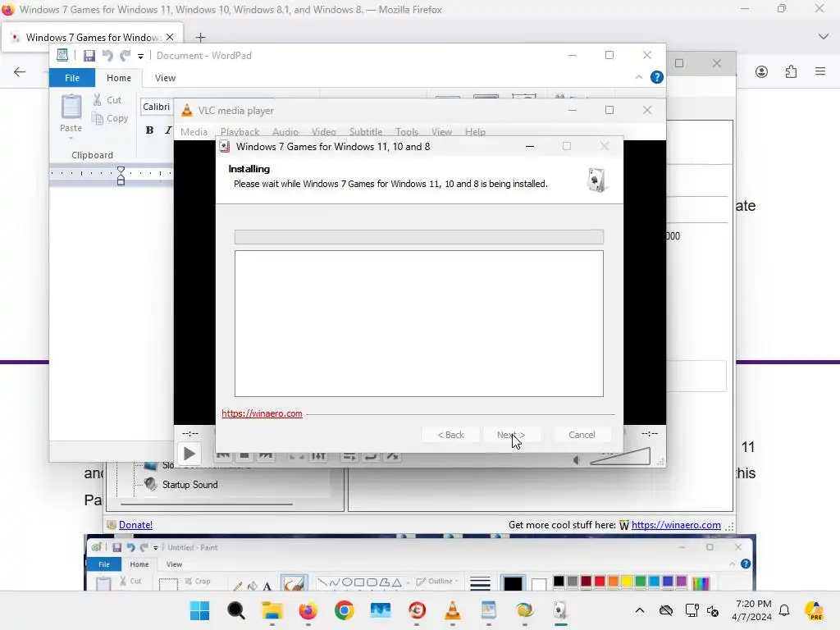Screen dimensions: 840x630
Task: Open the Media menu in VLC
Action: (x=194, y=132)
